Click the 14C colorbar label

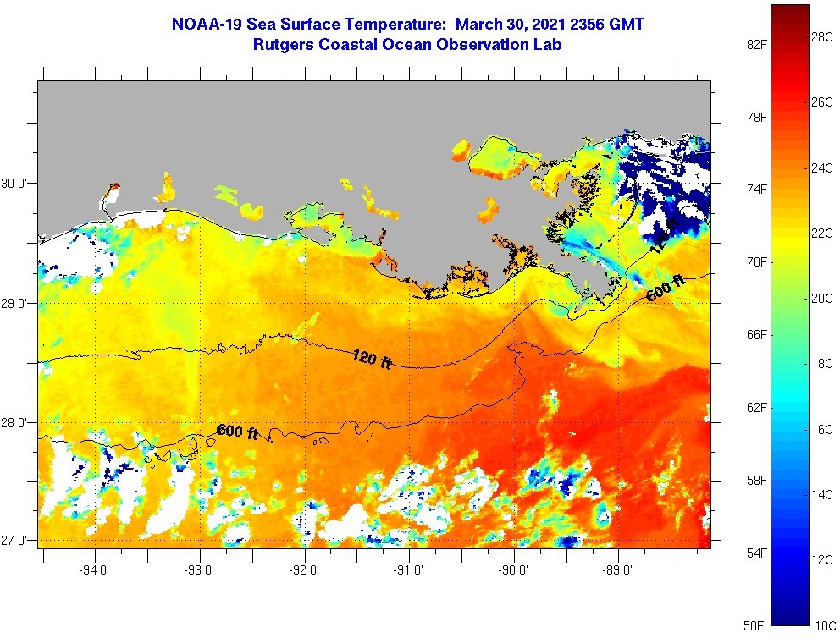click(x=822, y=494)
